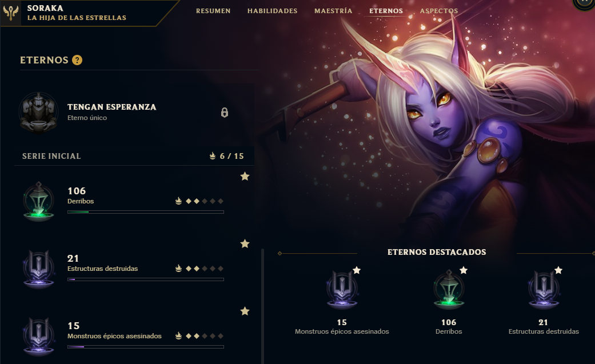595x364 pixels.
Task: Open the Aspectos tab
Action: coord(438,11)
